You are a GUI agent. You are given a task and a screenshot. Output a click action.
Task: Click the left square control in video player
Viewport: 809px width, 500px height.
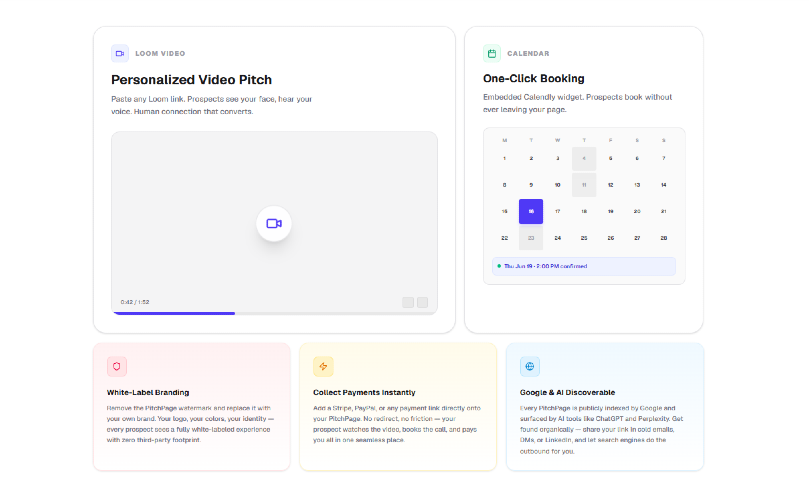click(x=408, y=302)
